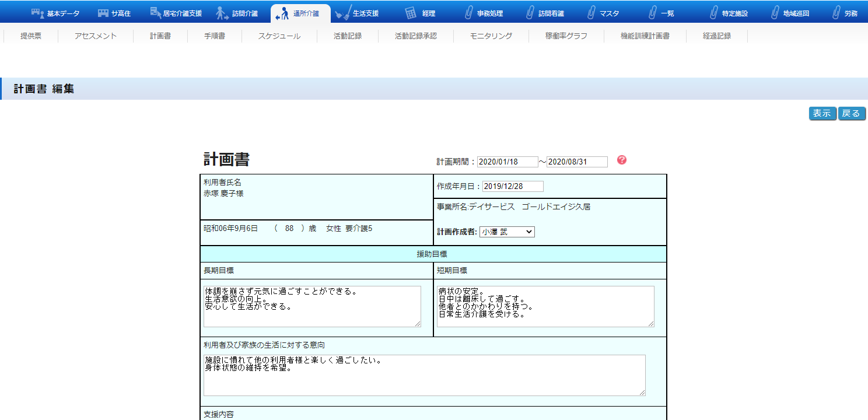This screenshot has height=420, width=868.
Task: Open the 労務 module icon
Action: 836,13
